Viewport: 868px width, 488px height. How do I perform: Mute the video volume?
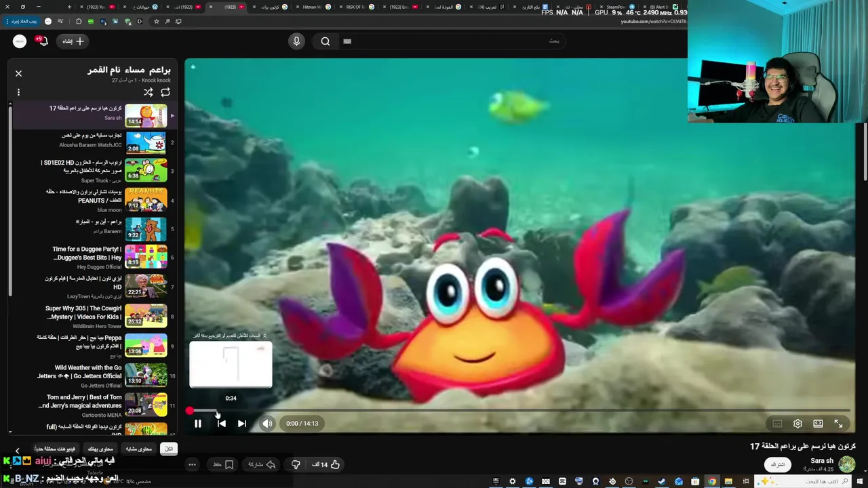coord(267,424)
